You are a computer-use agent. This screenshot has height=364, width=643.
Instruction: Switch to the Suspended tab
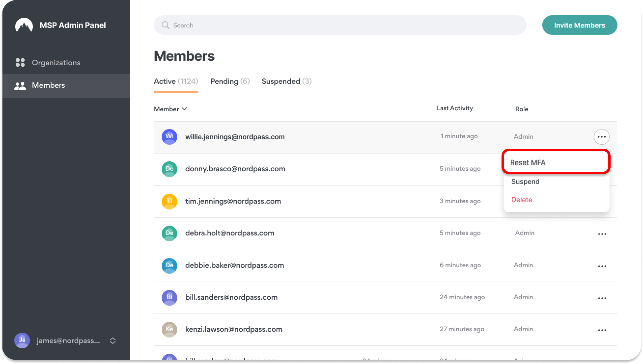(x=287, y=81)
